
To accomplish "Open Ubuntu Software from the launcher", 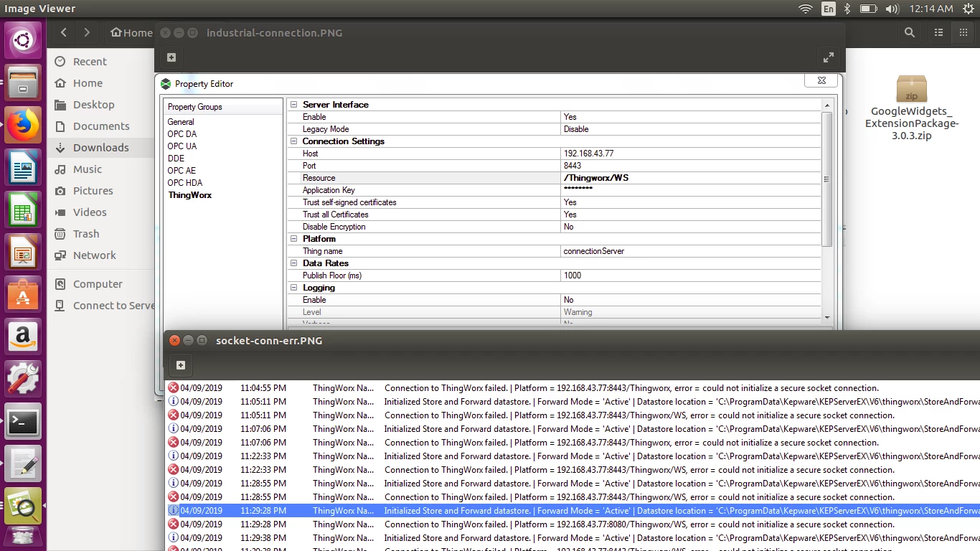I will click(x=24, y=296).
